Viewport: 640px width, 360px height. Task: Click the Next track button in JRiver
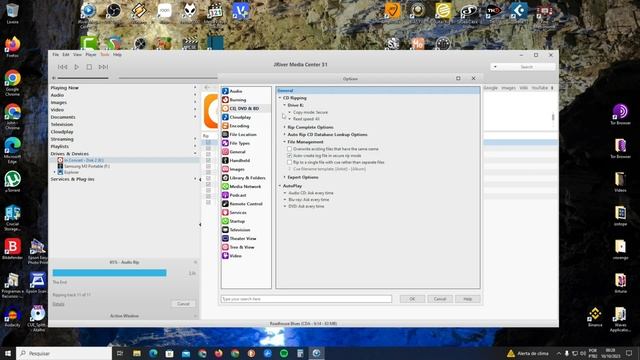tap(103, 67)
